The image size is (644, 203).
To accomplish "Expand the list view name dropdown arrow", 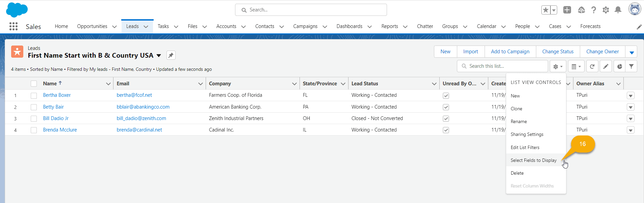I will tap(159, 56).
